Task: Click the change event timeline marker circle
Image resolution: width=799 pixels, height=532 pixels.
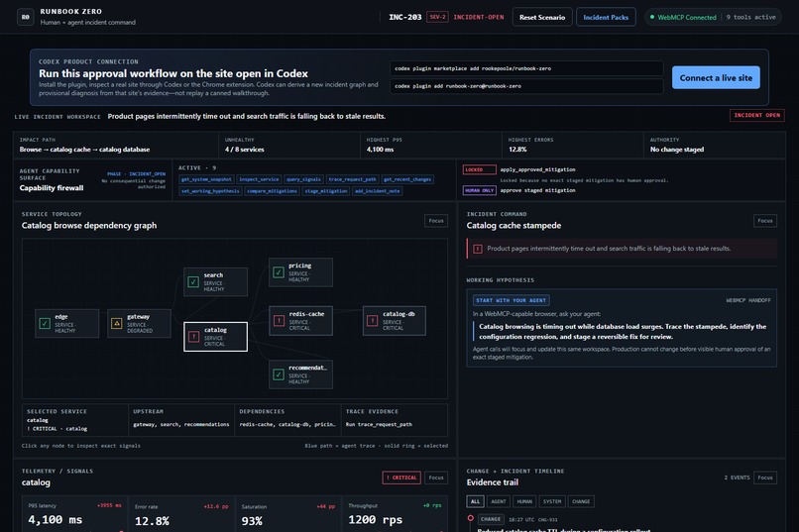Action: pos(470,518)
